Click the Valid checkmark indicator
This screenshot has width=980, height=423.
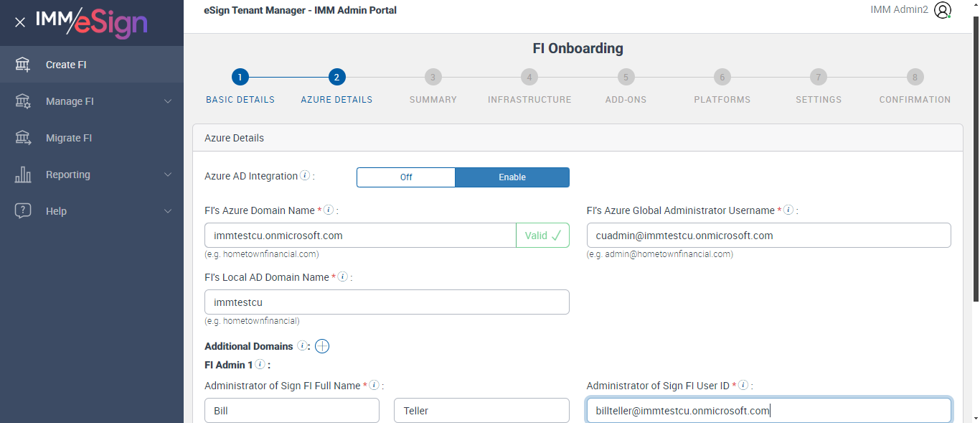542,236
